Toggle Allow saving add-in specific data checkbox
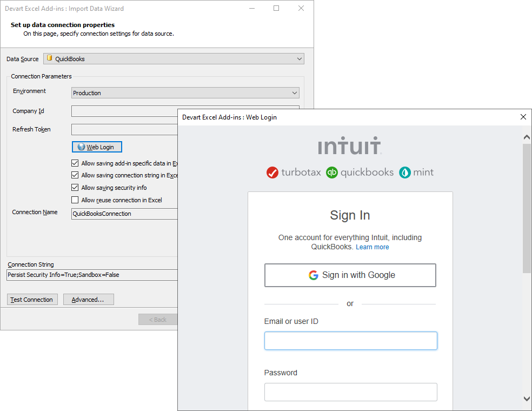The width and height of the screenshot is (532, 411). [75, 163]
